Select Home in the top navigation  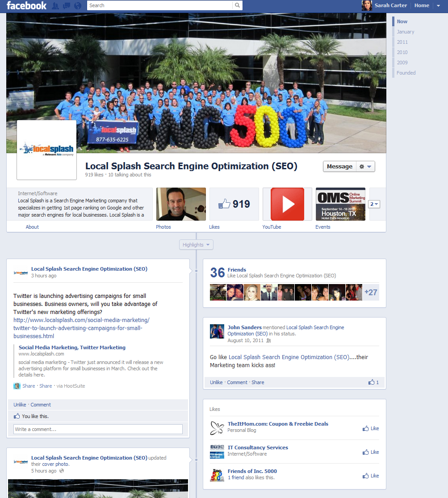[421, 5]
